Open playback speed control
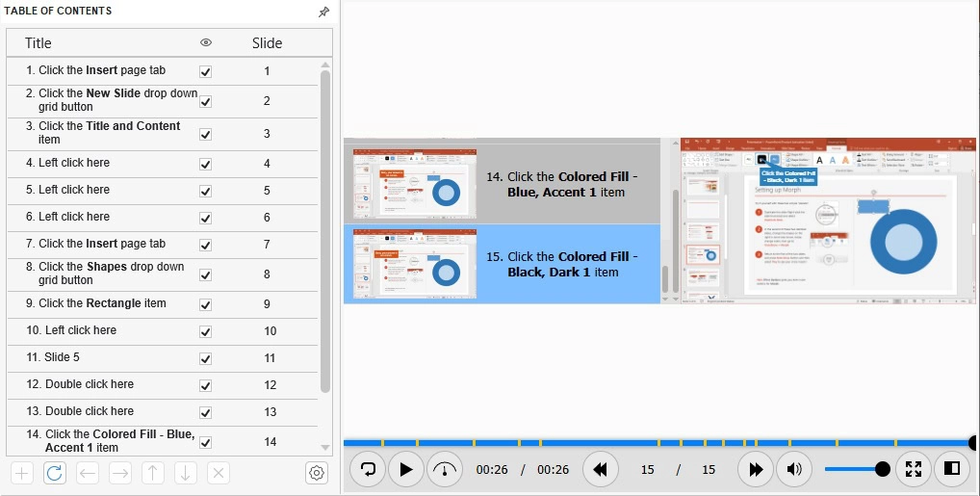 tap(445, 469)
